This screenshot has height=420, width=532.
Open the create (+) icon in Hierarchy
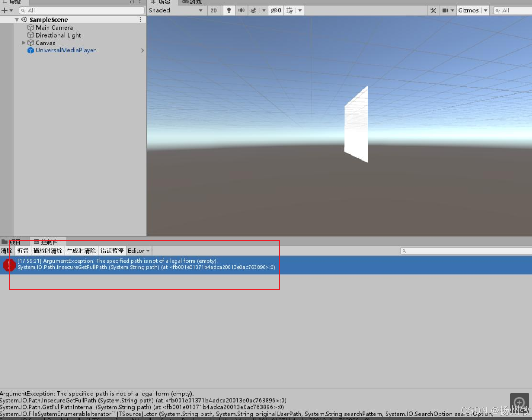click(x=4, y=10)
